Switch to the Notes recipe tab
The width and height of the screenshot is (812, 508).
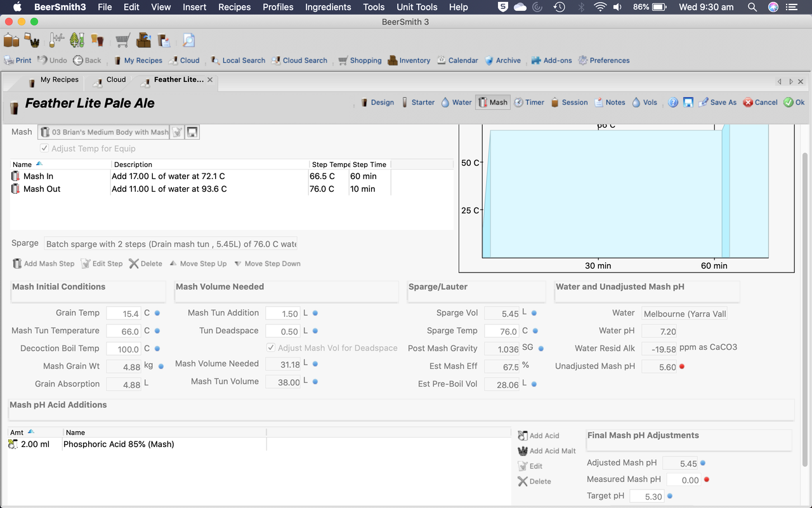610,102
